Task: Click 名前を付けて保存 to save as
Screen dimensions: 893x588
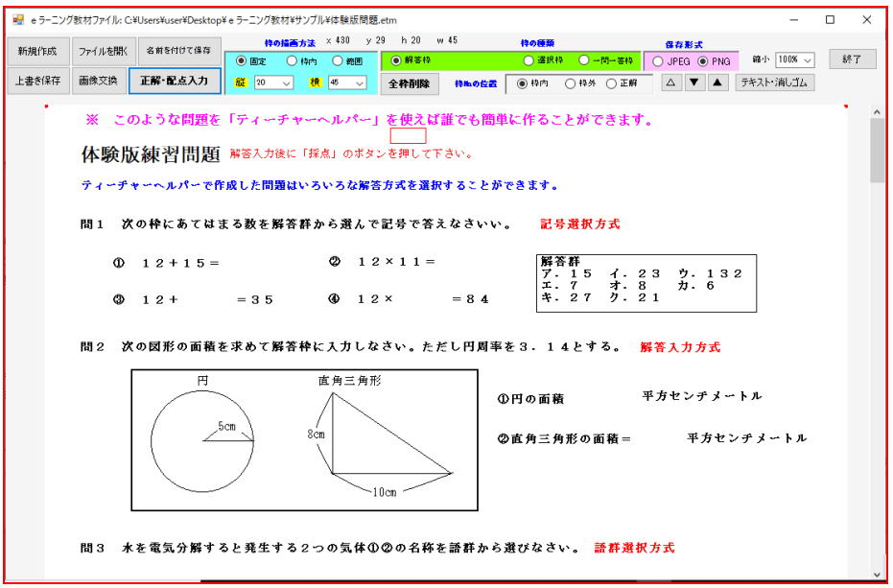Action: pyautogui.click(x=178, y=51)
